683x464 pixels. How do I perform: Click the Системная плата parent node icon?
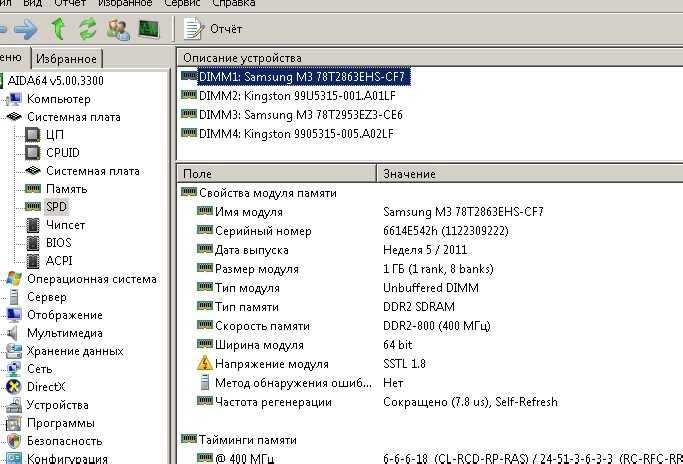14,117
